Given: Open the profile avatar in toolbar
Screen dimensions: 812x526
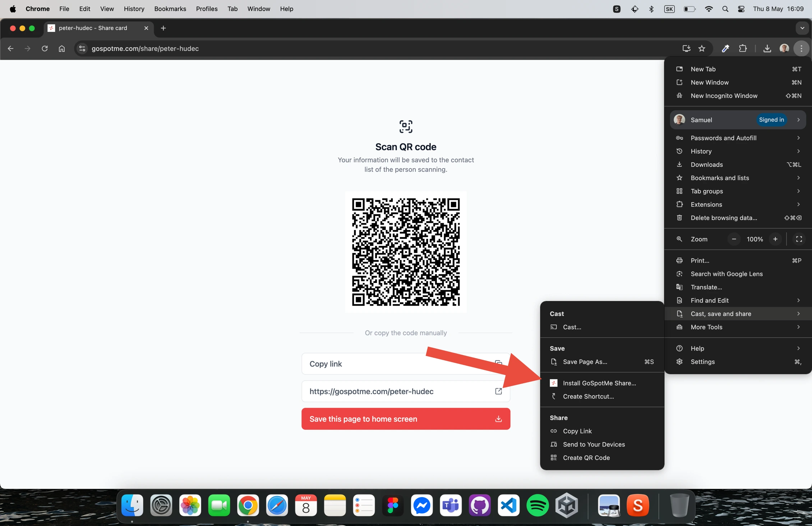Looking at the screenshot, I should click(x=784, y=49).
